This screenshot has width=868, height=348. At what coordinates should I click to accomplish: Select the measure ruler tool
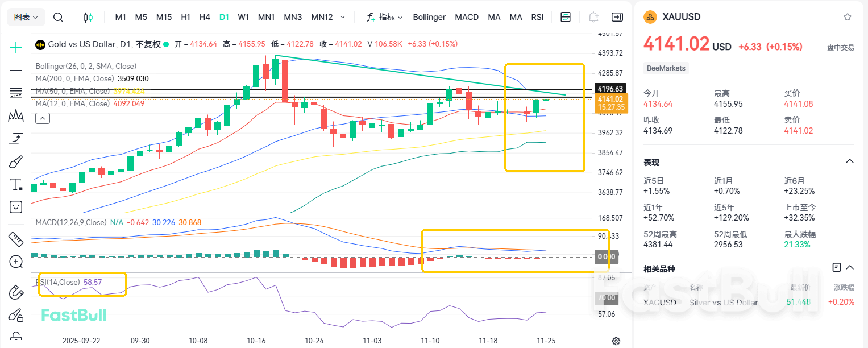(15, 239)
